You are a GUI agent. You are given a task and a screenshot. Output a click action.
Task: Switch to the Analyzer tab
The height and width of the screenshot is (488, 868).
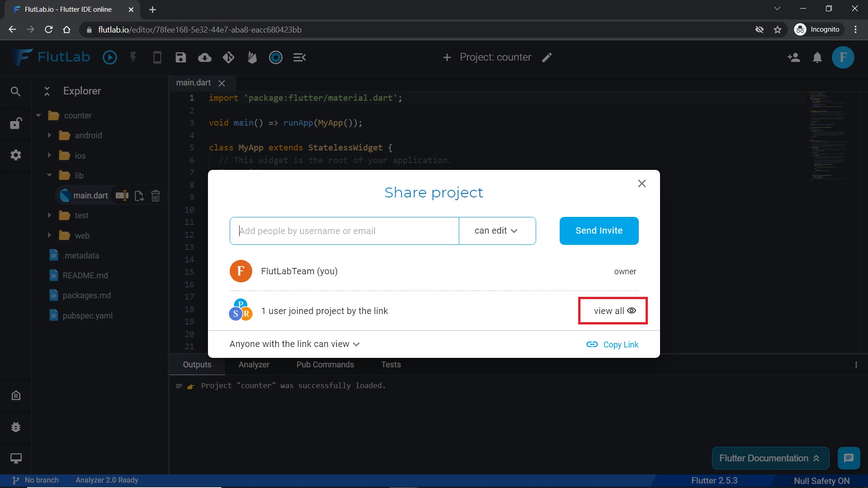tap(254, 365)
